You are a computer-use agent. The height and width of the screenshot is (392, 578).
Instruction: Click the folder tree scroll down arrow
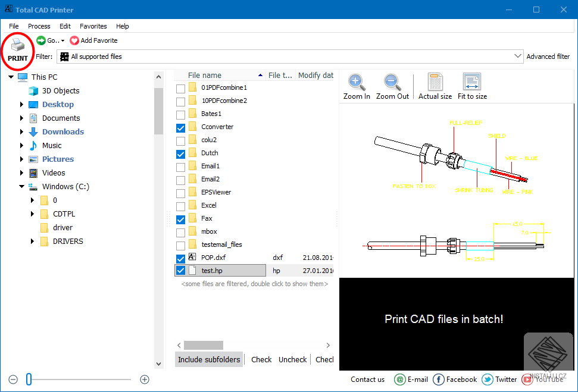click(x=159, y=364)
